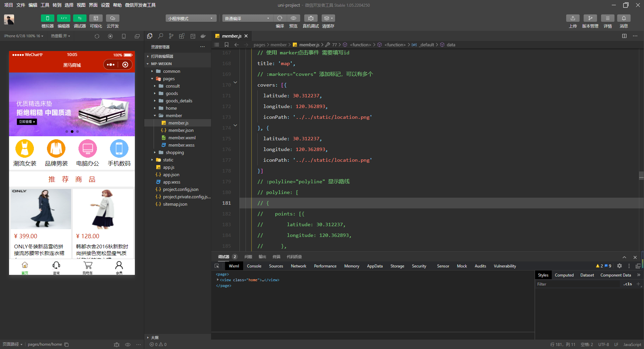Toggle simulator device frame icon
The height and width of the screenshot is (349, 644).
pos(124,36)
